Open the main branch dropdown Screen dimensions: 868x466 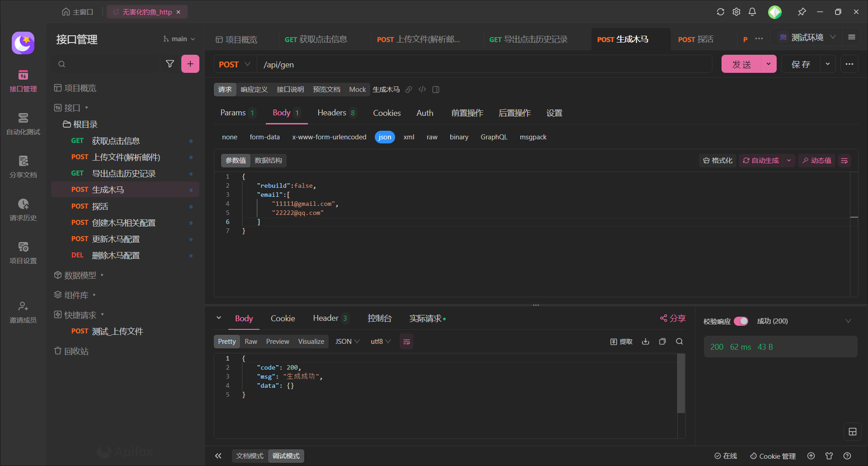coord(179,39)
